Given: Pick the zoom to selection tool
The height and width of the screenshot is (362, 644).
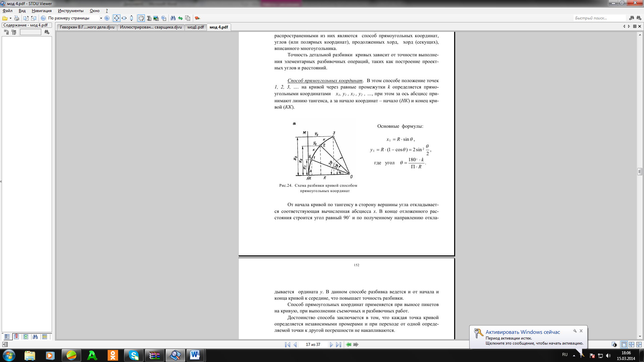Looking at the screenshot, I should pyautogui.click(x=164, y=18).
